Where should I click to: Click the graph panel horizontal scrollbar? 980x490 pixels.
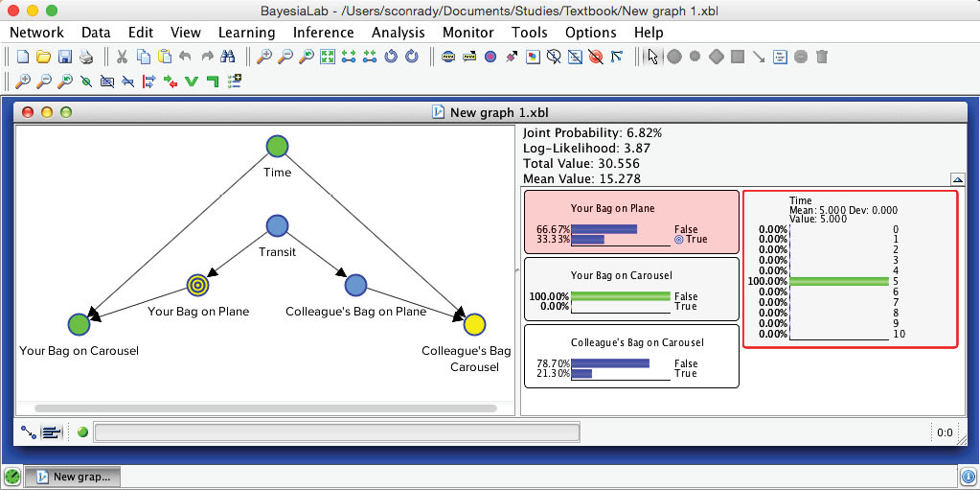tap(265, 408)
